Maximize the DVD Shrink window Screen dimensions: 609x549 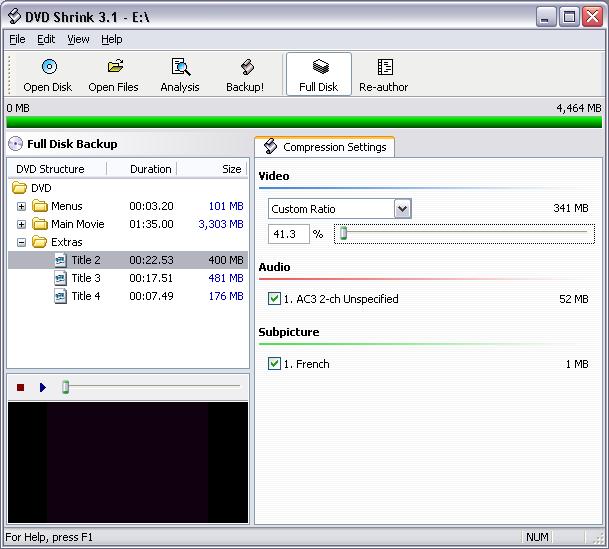pyautogui.click(x=569, y=17)
